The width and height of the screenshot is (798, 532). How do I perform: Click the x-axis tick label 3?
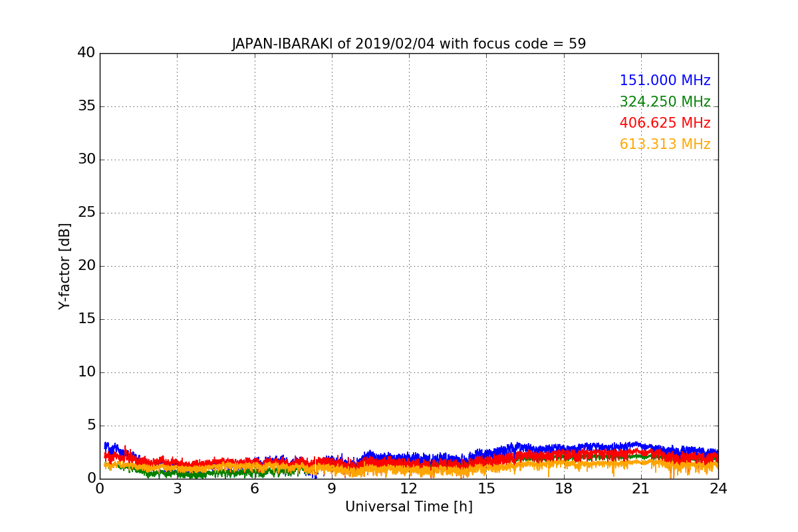177,489
